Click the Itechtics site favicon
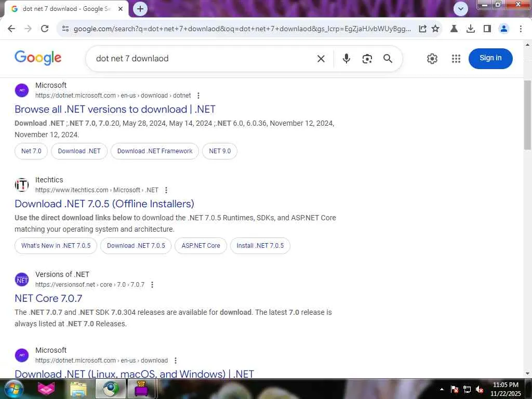This screenshot has width=532, height=399. tap(22, 185)
